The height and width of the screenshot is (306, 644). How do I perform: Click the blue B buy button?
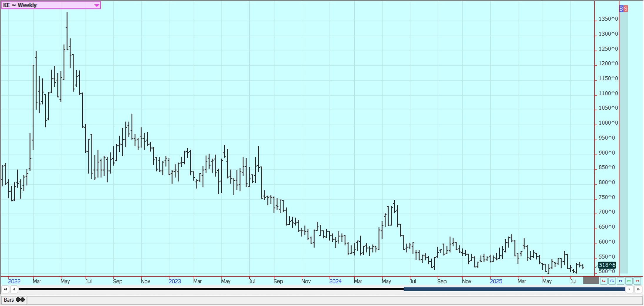(621, 9)
